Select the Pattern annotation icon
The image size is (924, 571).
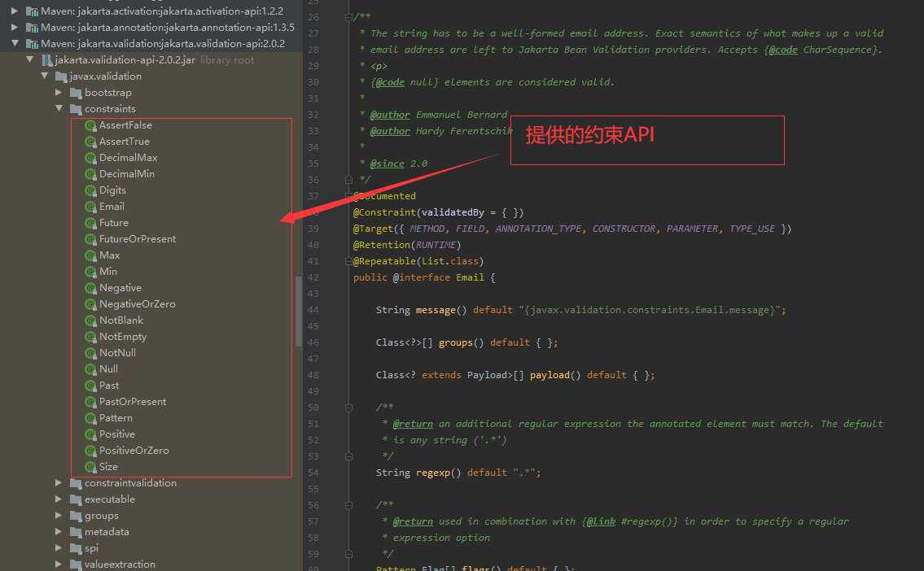tap(90, 417)
